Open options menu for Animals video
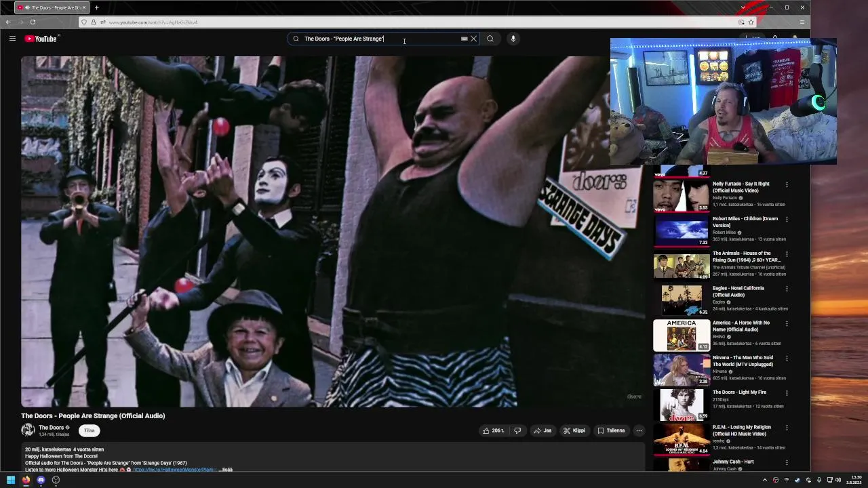The image size is (868, 488). click(x=787, y=253)
